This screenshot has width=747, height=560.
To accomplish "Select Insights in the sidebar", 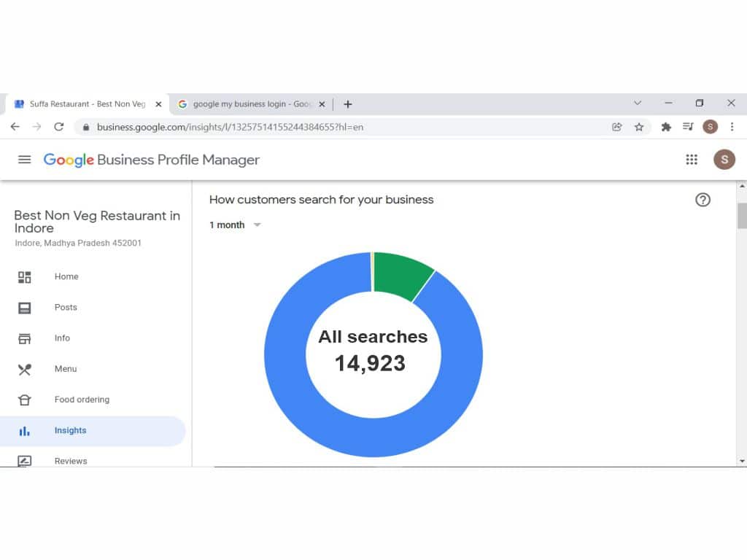I will coord(70,431).
